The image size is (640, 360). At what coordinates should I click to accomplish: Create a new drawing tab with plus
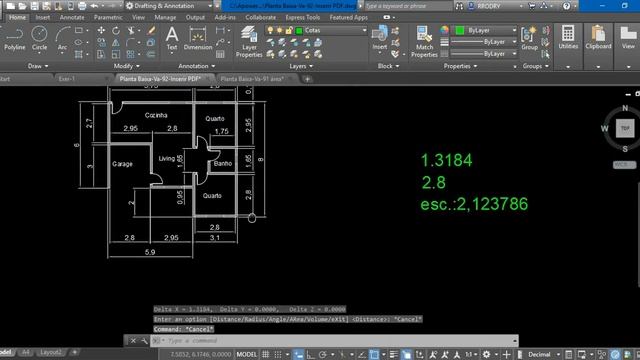coord(307,79)
